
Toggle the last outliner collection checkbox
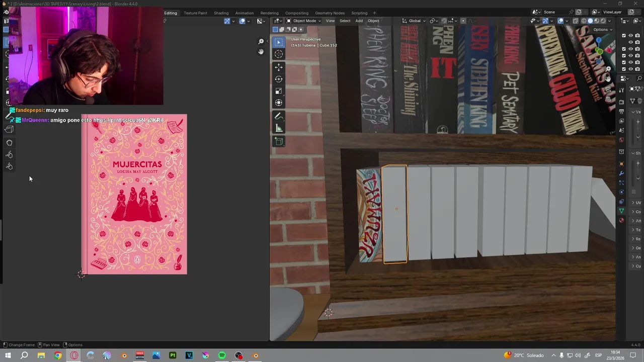[x=624, y=69]
